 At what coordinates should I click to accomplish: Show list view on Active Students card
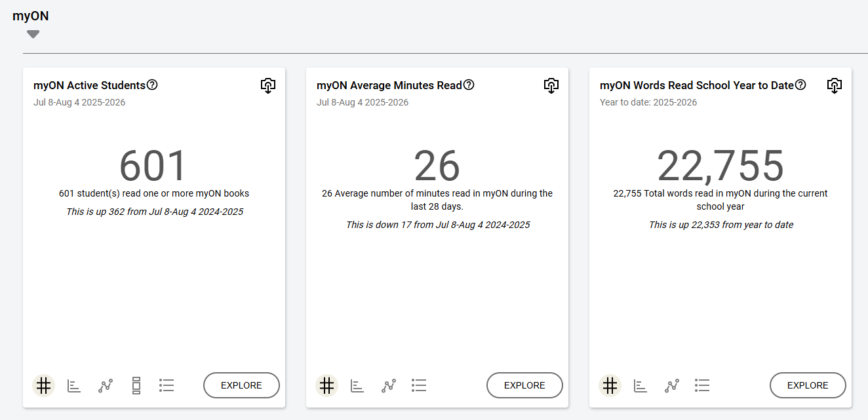pyautogui.click(x=167, y=385)
